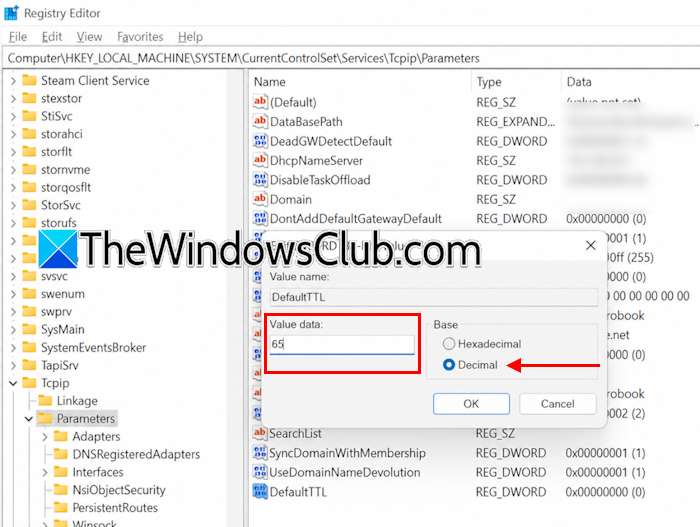Collapse the Parameters key

click(29, 419)
